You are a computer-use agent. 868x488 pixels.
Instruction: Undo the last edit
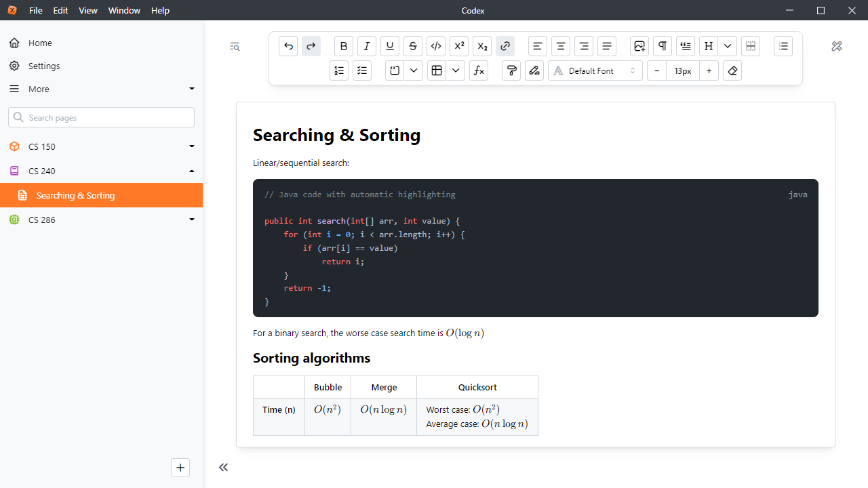click(x=288, y=46)
